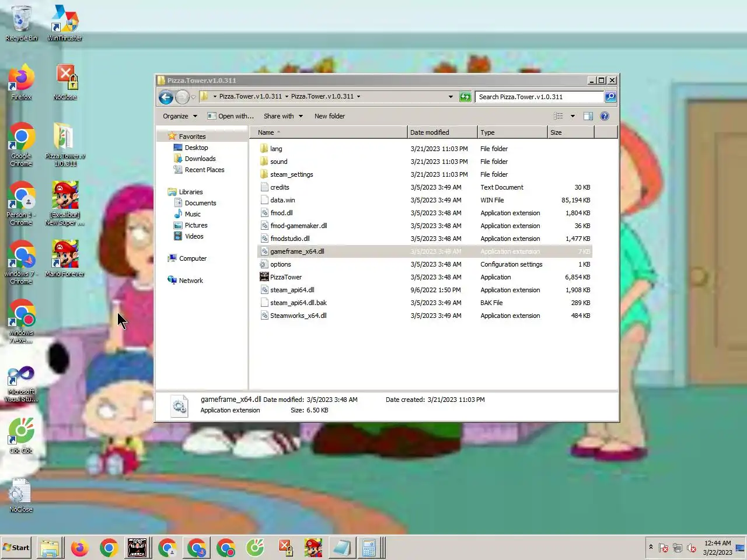Launch Firefox from the taskbar
The width and height of the screenshot is (747, 560).
(x=79, y=548)
